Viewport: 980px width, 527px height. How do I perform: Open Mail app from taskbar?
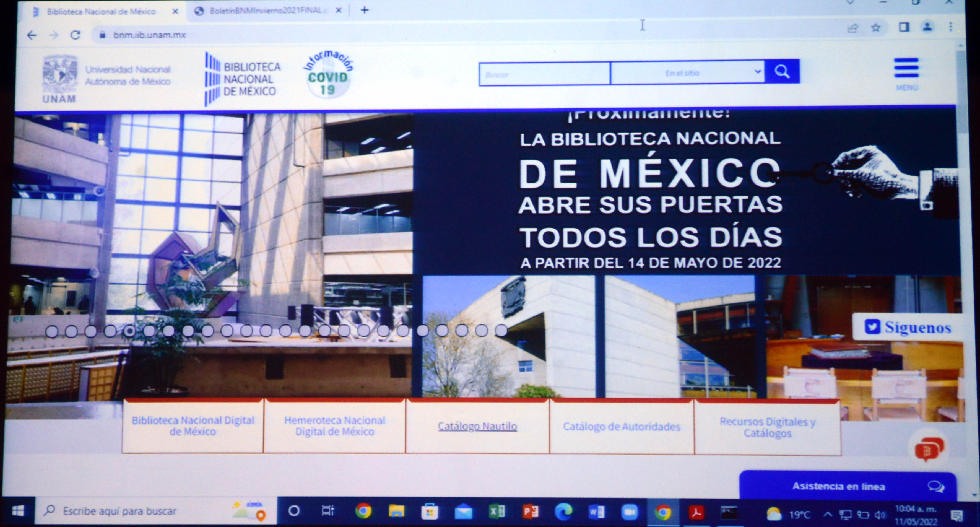463,512
